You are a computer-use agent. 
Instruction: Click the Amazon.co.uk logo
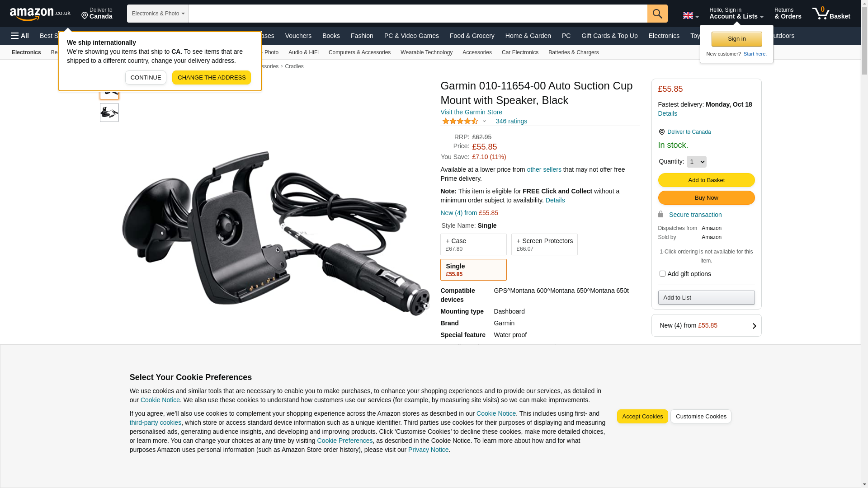point(40,14)
